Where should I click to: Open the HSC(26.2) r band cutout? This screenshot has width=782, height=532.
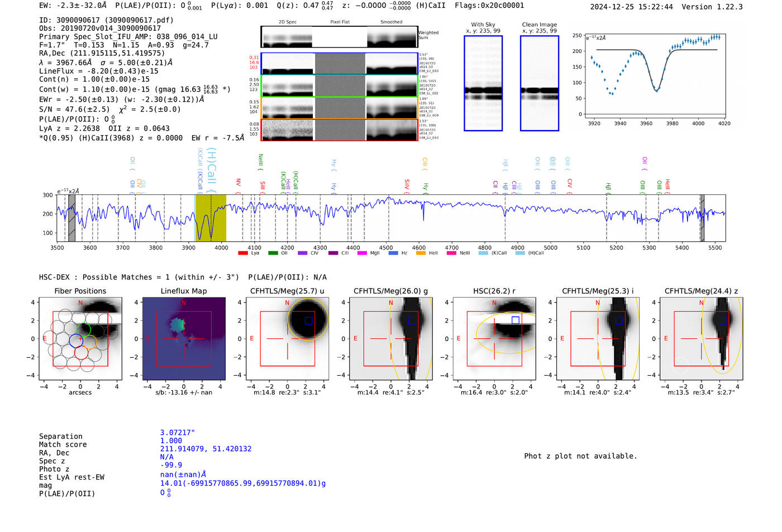pyautogui.click(x=494, y=338)
